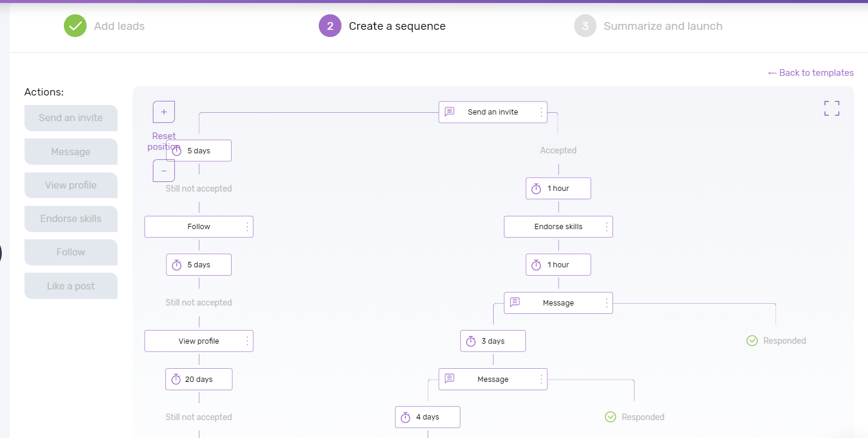Click Still not accepted label above the Follow node
Viewport: 868px width, 438px height.
[199, 189]
